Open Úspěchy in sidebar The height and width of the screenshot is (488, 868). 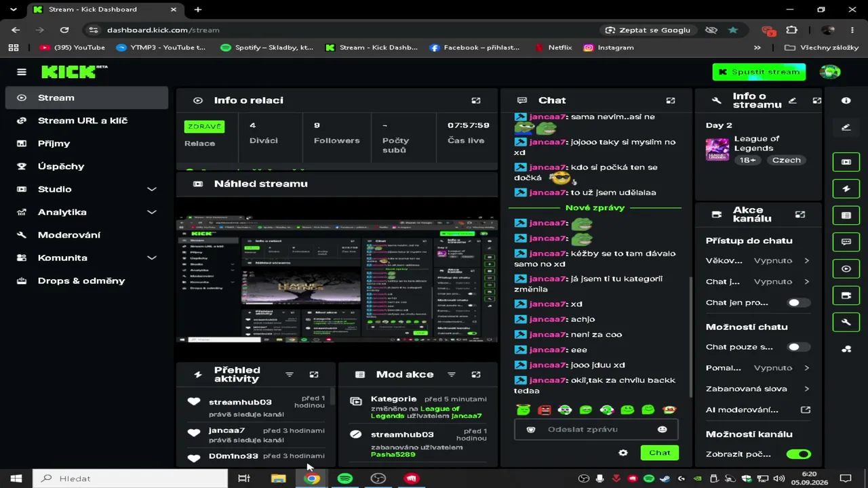[x=87, y=166]
